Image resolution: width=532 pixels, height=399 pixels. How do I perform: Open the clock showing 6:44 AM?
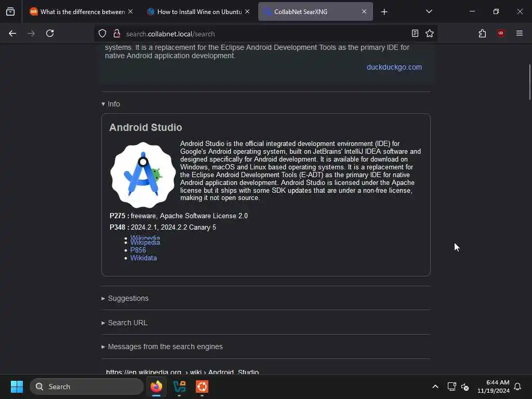pos(494,387)
